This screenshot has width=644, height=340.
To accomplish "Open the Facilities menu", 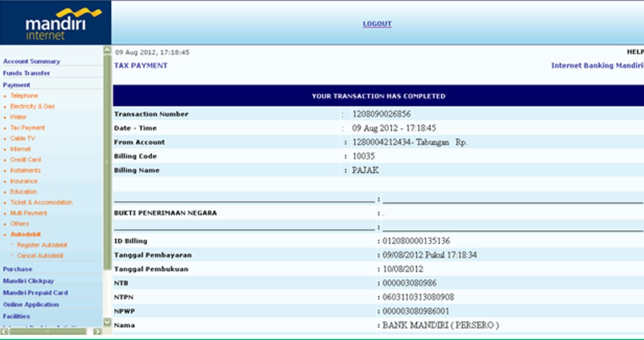I will pyautogui.click(x=16, y=317).
